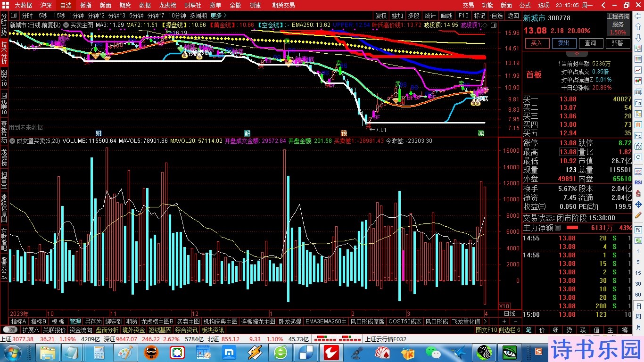Open the green 360 browser taskbar icon
The height and width of the screenshot is (362, 644).
(281, 353)
